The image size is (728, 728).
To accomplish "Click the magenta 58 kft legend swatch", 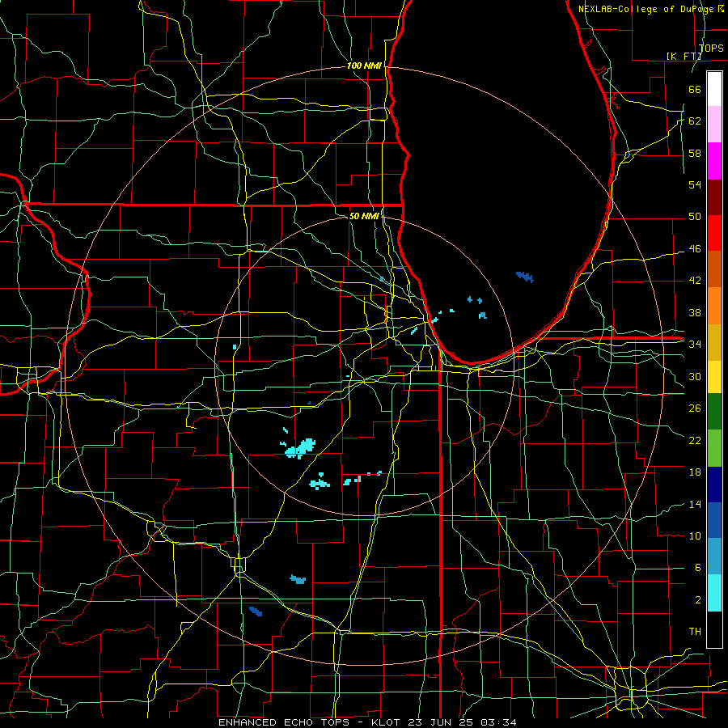I will coord(714,161).
